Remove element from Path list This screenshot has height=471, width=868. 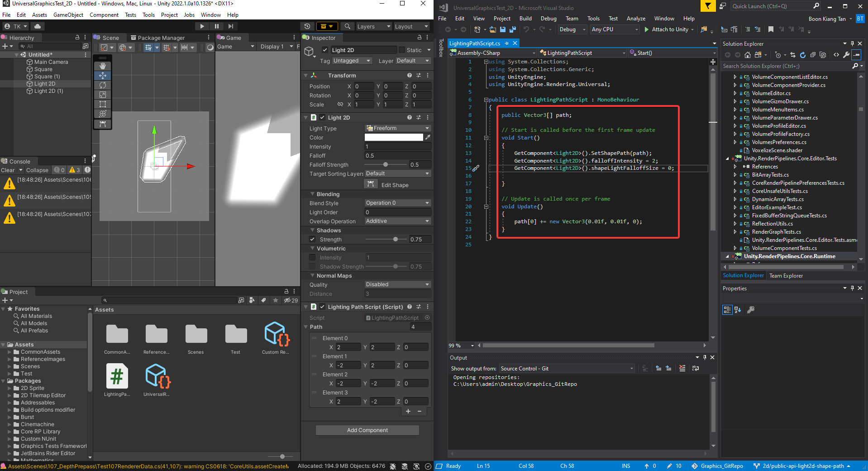420,411
